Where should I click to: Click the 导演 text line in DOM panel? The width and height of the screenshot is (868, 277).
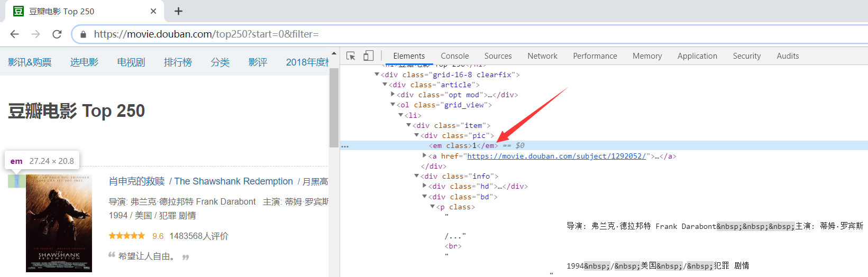coord(715,226)
